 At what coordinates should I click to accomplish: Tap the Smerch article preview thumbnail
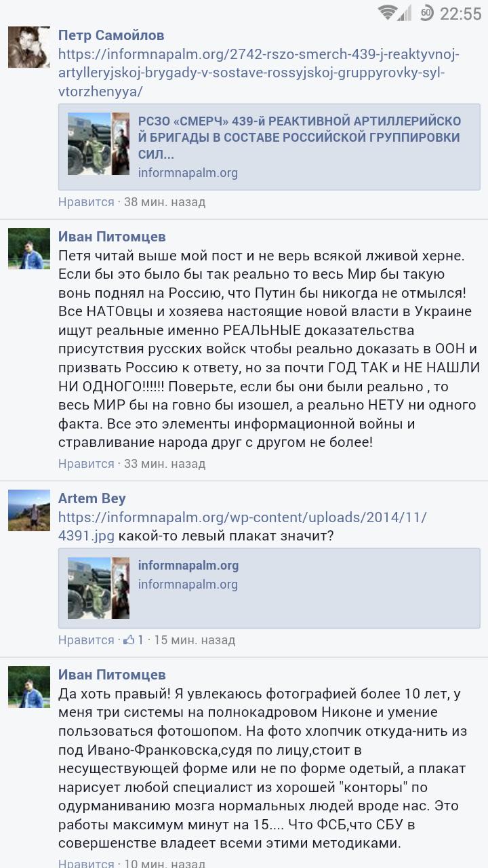98,144
